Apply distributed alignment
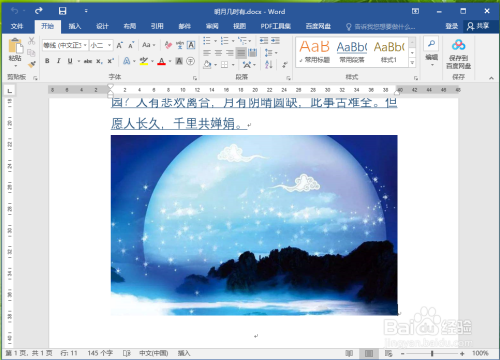 [253, 53]
